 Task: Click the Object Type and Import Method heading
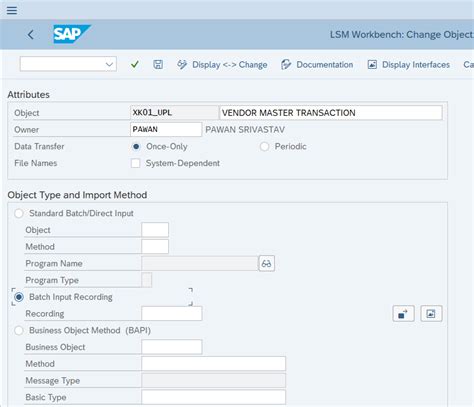point(77,195)
